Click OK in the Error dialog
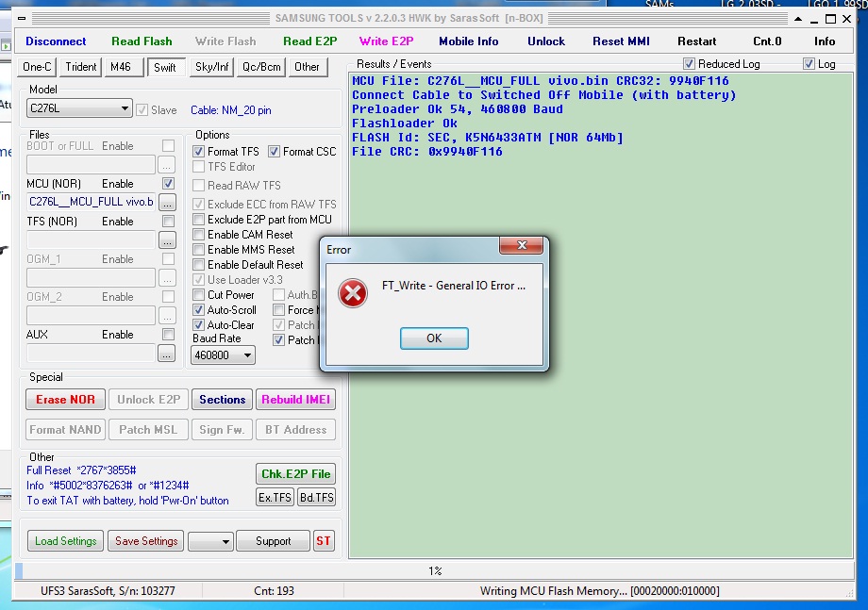The width and height of the screenshot is (868, 610). [434, 338]
